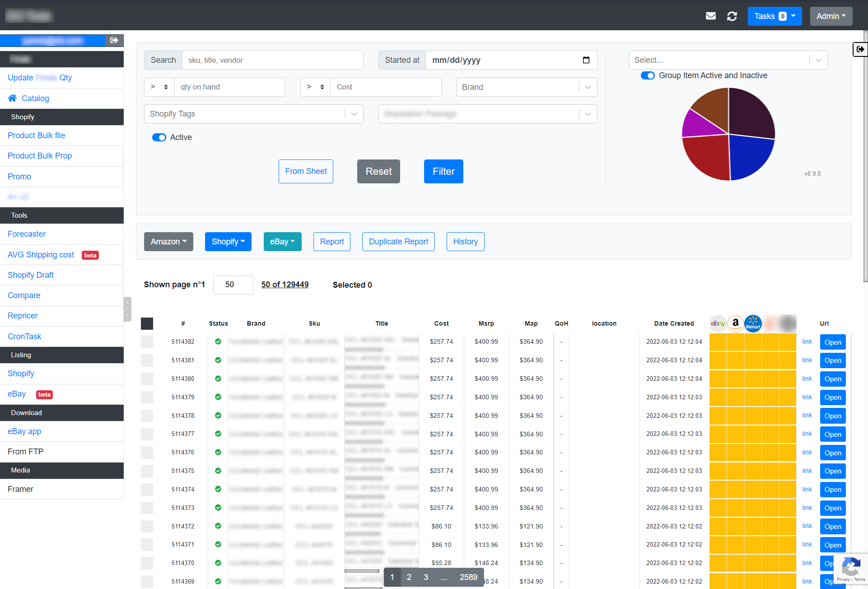This screenshot has width=868, height=589.
Task: Check the box for row 5114382
Action: 147,341
